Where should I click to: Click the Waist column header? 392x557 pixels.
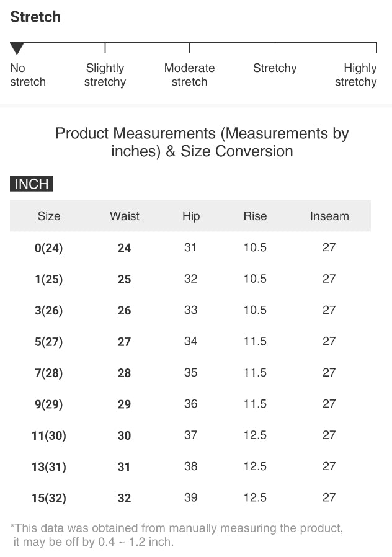click(x=125, y=216)
